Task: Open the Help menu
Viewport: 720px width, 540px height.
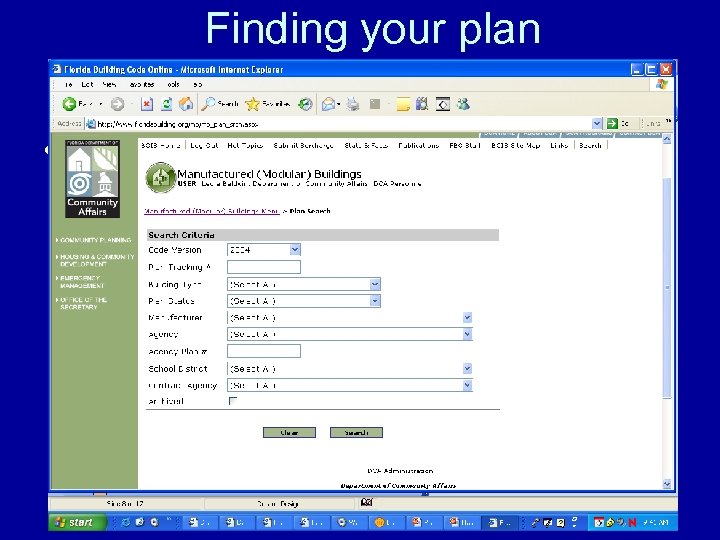Action: click(197, 84)
